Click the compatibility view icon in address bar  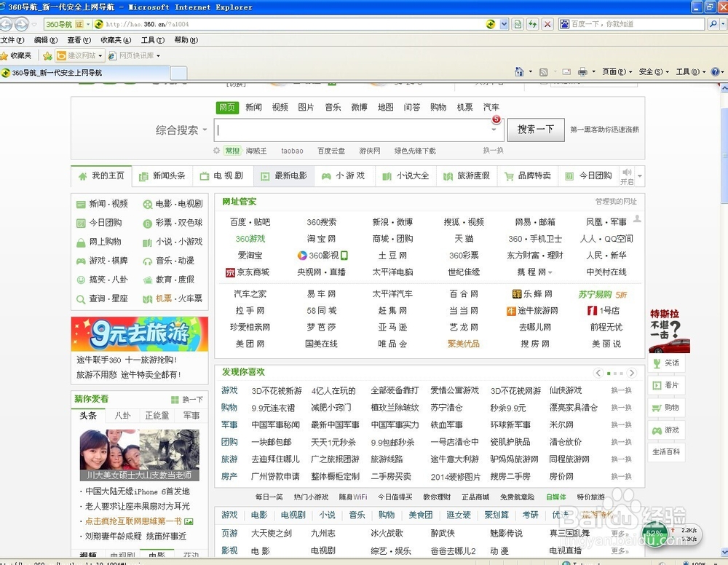pos(518,24)
